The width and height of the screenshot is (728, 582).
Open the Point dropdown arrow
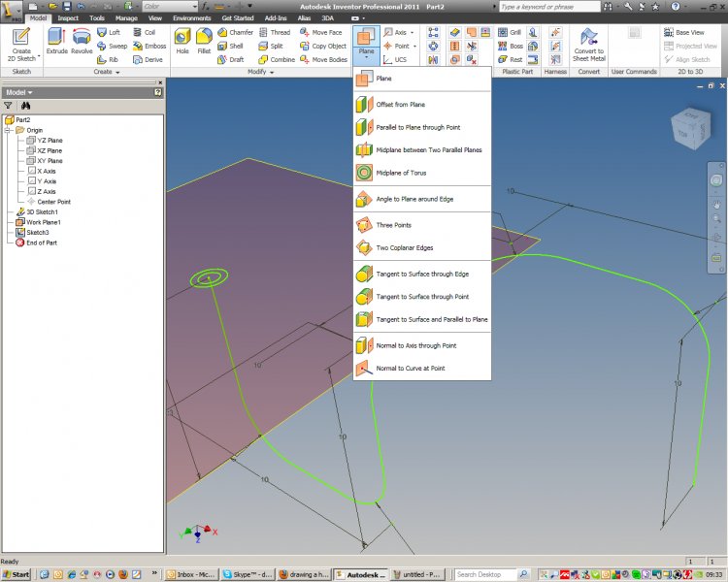coord(414,46)
